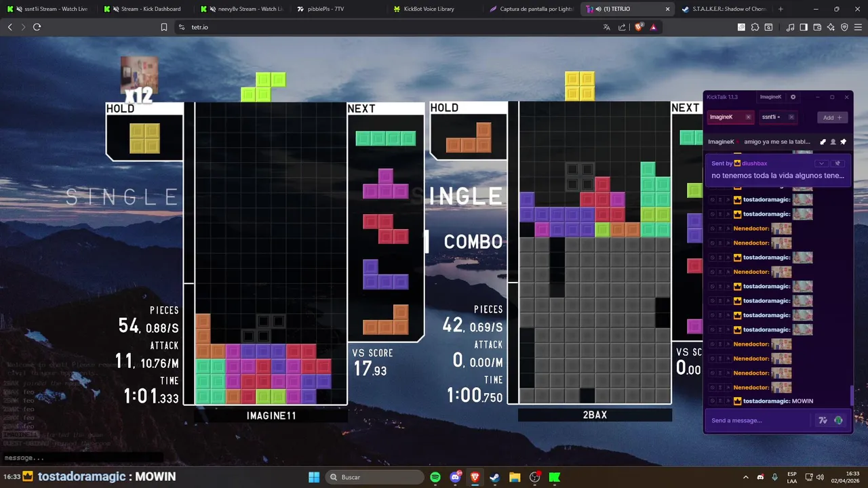The width and height of the screenshot is (868, 488).
Task: Click the game chat 'message...' input
Action: (81, 457)
